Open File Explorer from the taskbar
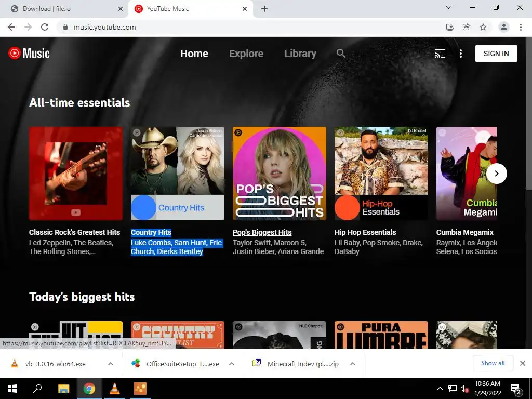532x399 pixels. click(x=63, y=389)
